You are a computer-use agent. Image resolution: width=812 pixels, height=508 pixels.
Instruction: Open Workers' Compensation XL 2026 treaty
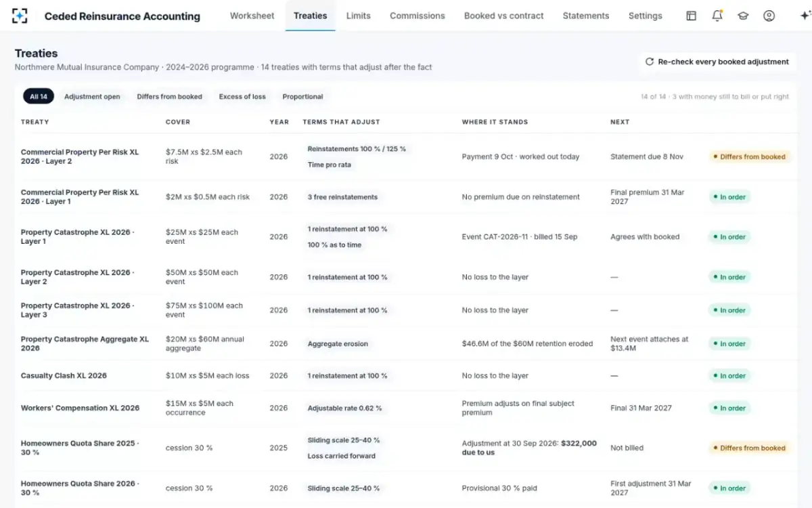tap(80, 408)
